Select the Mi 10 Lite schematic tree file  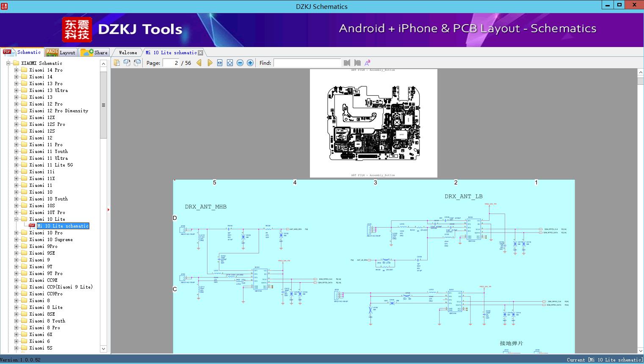tap(63, 226)
